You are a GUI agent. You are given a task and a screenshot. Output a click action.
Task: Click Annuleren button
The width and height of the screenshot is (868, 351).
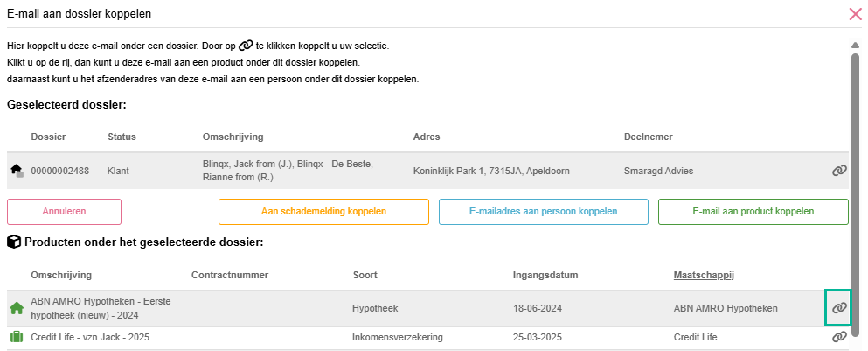click(64, 211)
